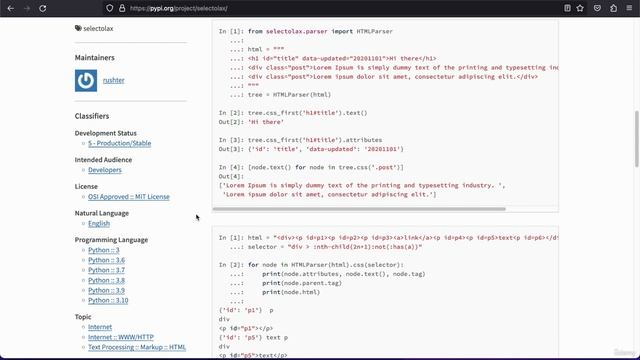
Task: Reload the page with the refresh icon
Action: click(42, 8)
